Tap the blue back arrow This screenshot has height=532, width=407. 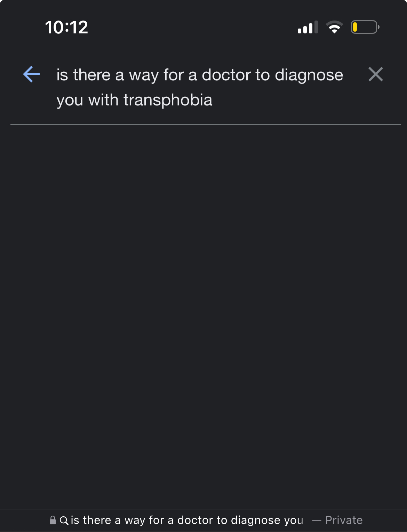click(x=31, y=74)
